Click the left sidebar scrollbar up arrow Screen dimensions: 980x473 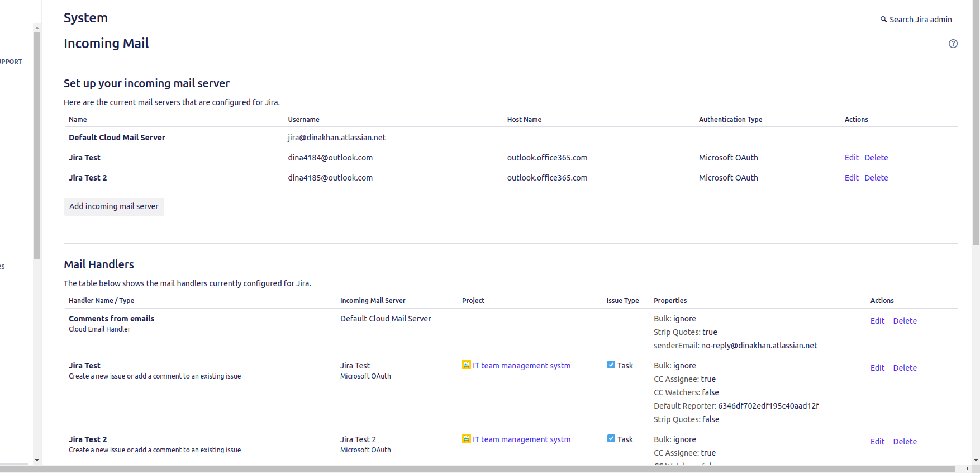click(x=37, y=27)
